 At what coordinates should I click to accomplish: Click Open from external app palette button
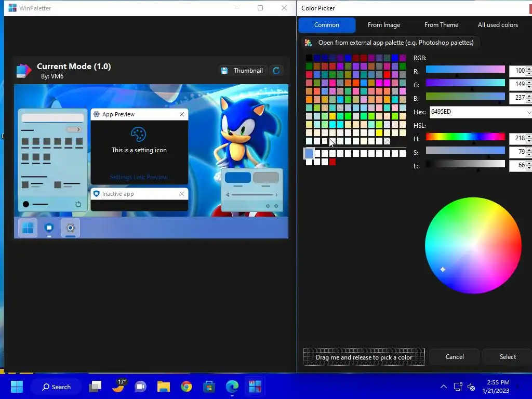[390, 43]
